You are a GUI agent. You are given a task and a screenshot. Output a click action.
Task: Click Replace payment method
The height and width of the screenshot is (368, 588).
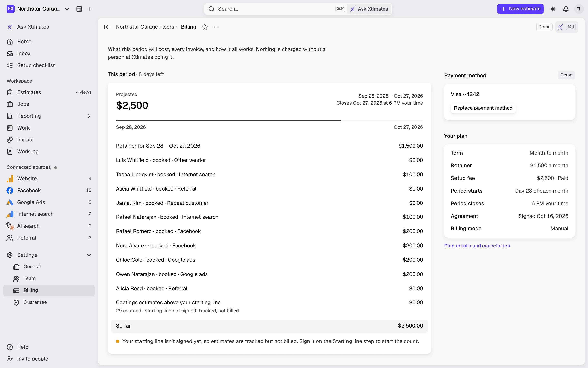point(483,108)
